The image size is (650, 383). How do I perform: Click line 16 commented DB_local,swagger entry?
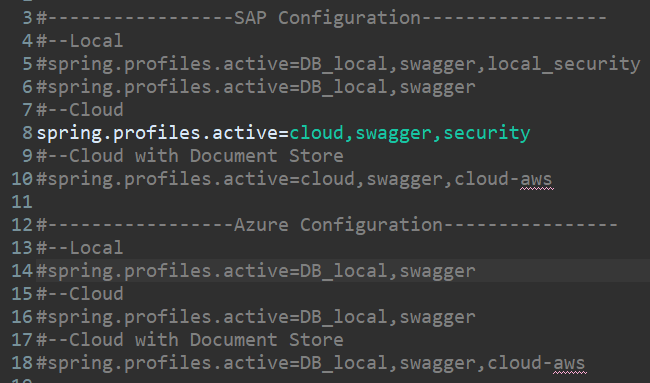(x=256, y=317)
